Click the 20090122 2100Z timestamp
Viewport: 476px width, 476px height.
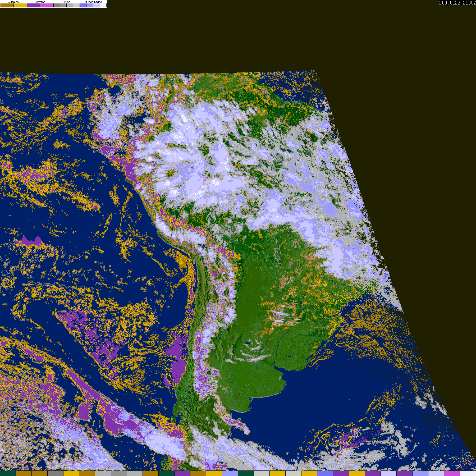457,3
